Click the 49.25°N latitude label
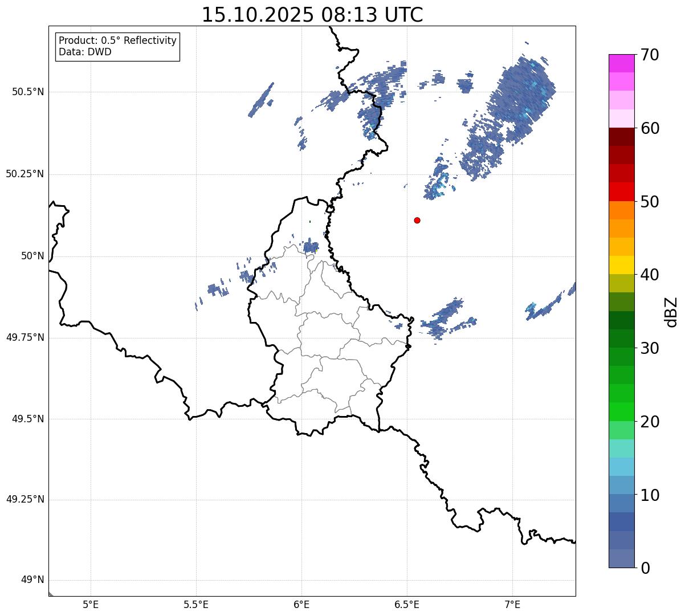The width and height of the screenshot is (685, 616). point(25,500)
